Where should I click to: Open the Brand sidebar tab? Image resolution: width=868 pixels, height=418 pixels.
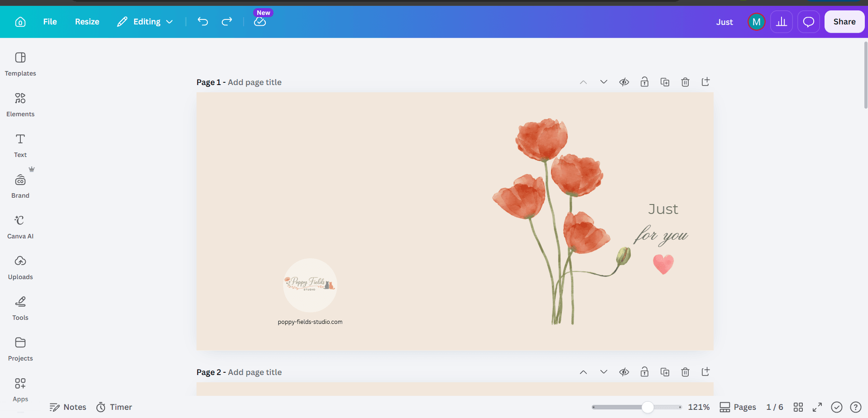pos(20,186)
